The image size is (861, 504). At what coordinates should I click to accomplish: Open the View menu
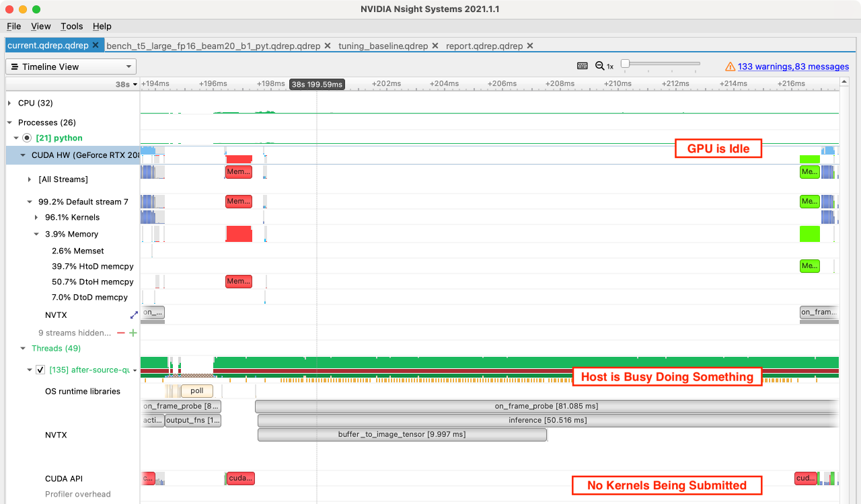pyautogui.click(x=41, y=26)
